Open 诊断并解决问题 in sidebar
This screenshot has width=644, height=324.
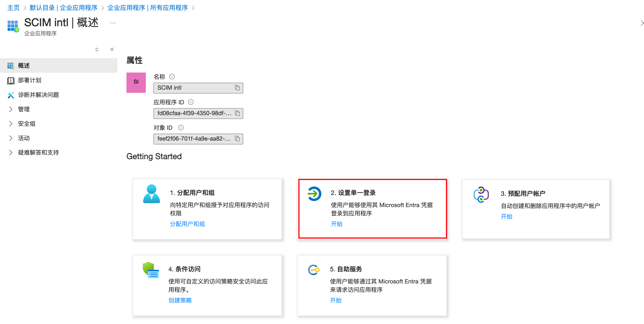click(38, 95)
